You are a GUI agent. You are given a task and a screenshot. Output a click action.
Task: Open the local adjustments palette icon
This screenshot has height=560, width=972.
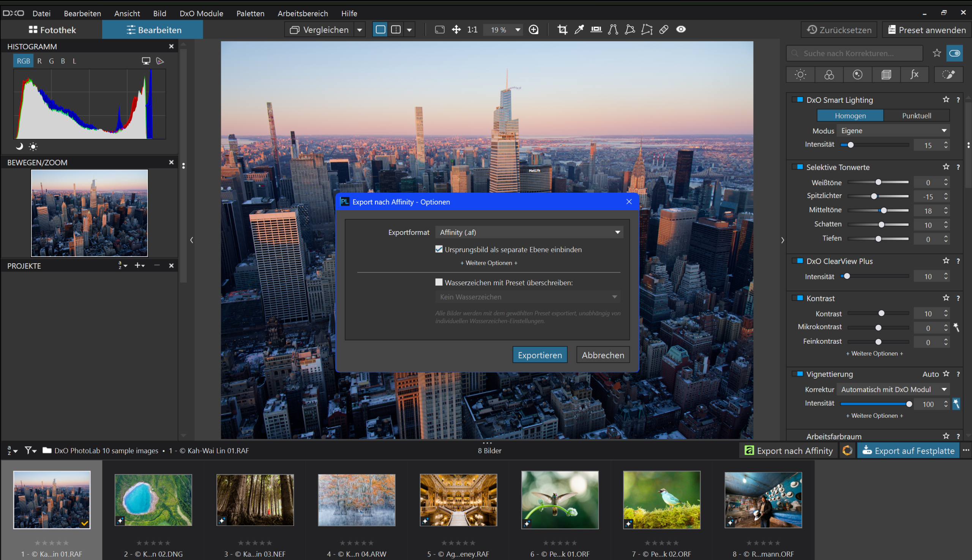pos(948,75)
